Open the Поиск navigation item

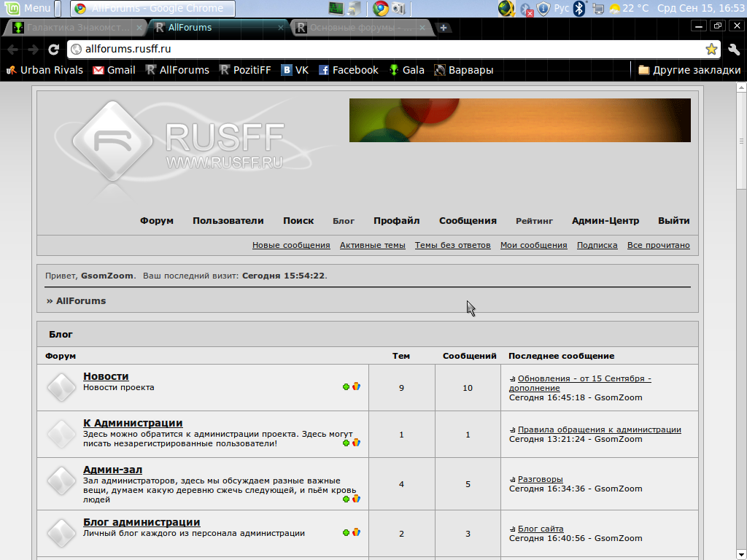pyautogui.click(x=298, y=221)
